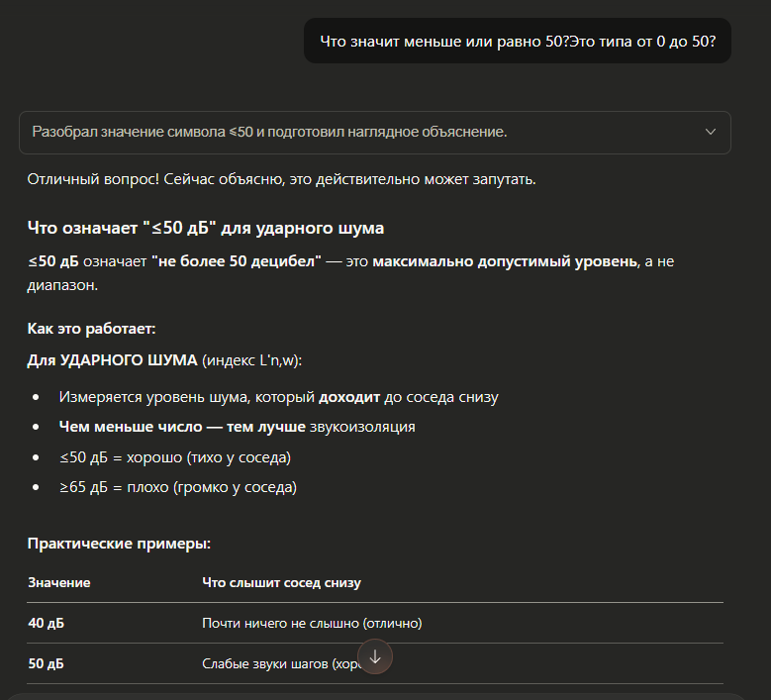Click the user message about "меньше или равно 50"
771x700 pixels.
coord(518,41)
